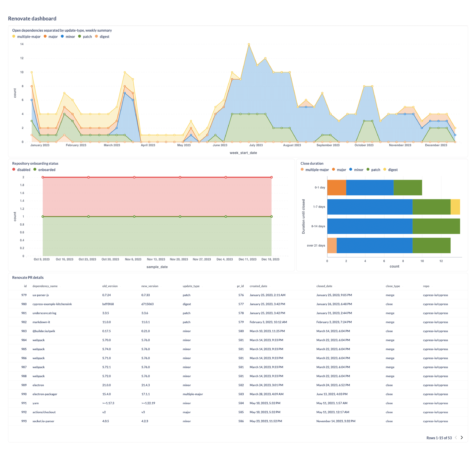The height and width of the screenshot is (454, 476).
Task: Click orange major segment in 0-1 day bar
Action: pos(337,188)
